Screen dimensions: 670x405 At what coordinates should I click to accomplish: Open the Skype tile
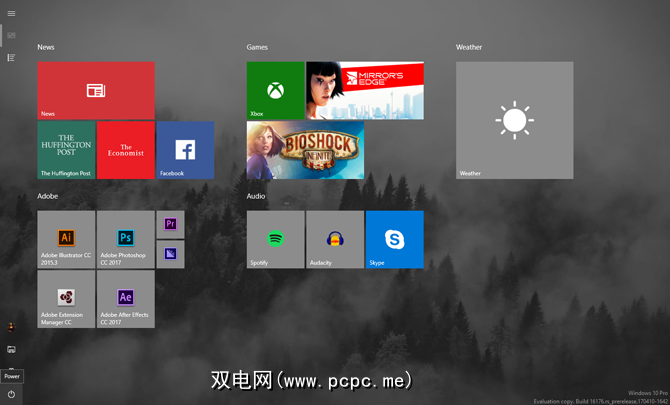(394, 239)
